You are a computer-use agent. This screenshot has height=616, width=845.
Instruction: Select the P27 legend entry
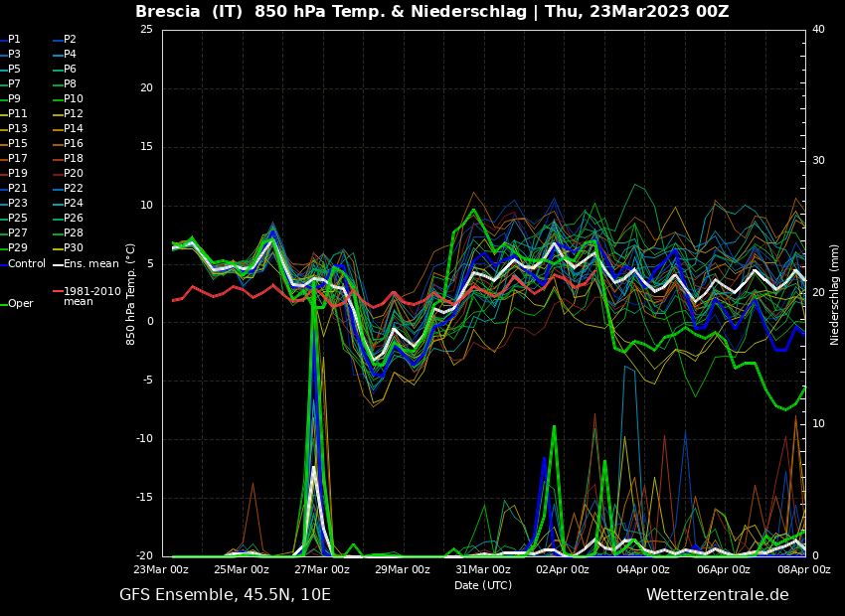[18, 233]
